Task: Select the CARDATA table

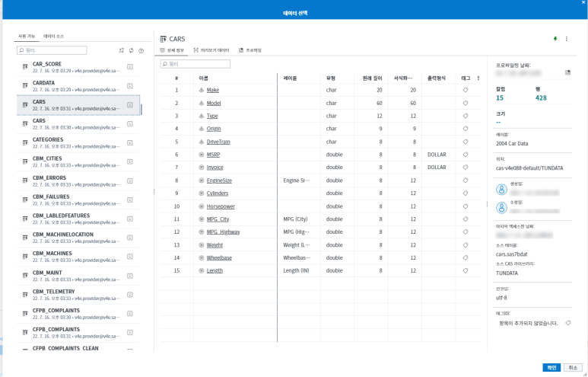Action: tap(78, 86)
